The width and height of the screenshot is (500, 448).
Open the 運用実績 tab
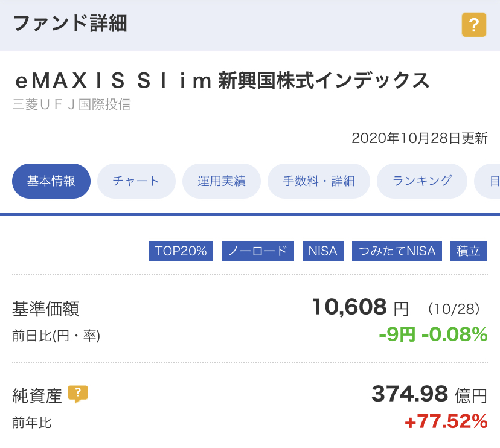point(221,181)
